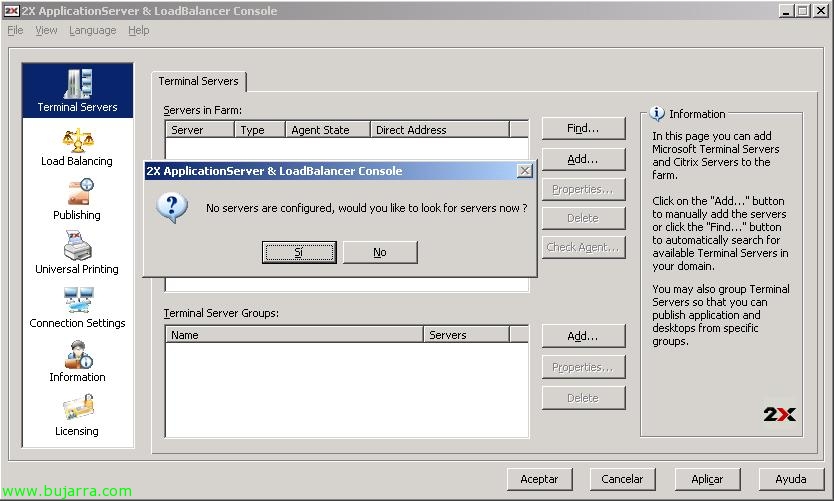Click the 2X logo in Information panel
Viewport: 834px width, 501px height.
pyautogui.click(x=779, y=414)
